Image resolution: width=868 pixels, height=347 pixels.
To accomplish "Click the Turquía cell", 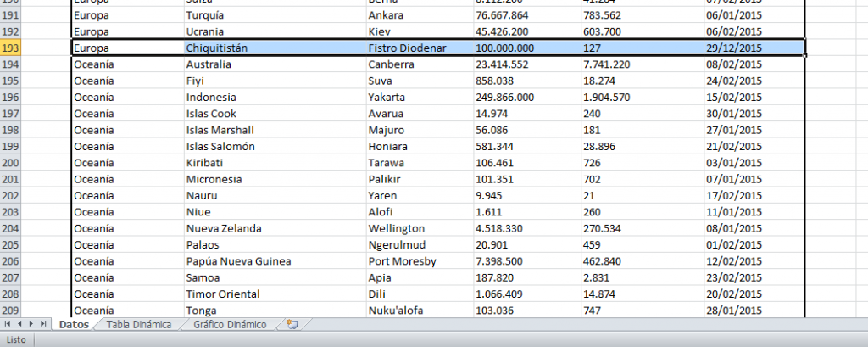I will point(275,15).
